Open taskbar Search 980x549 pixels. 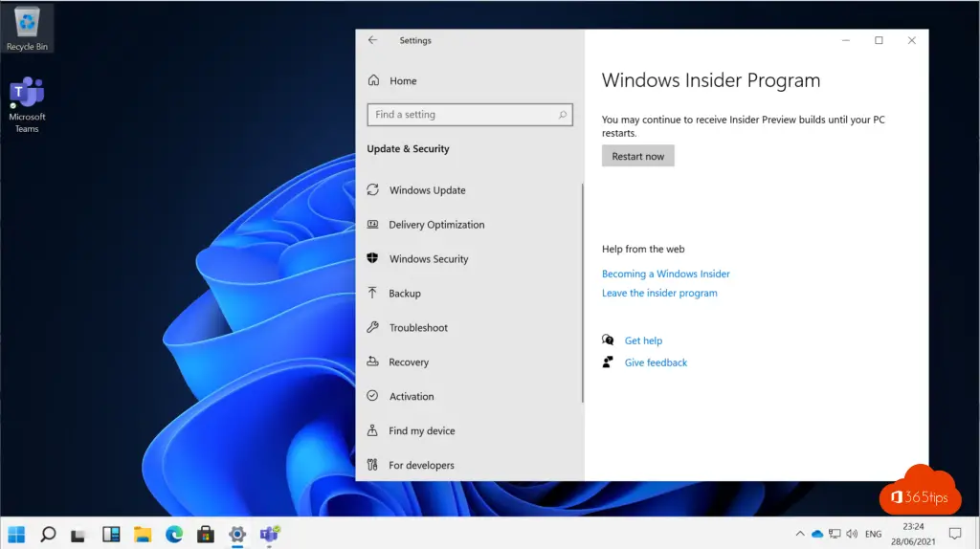coord(48,534)
